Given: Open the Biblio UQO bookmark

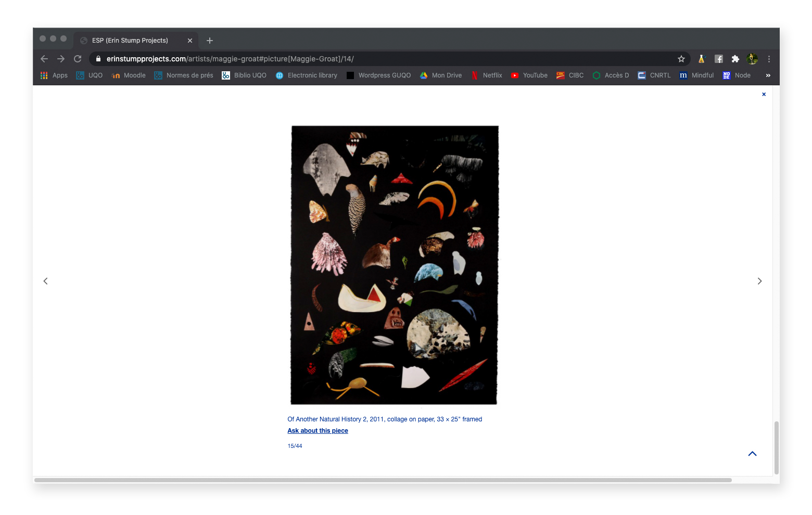Looking at the screenshot, I should (244, 75).
